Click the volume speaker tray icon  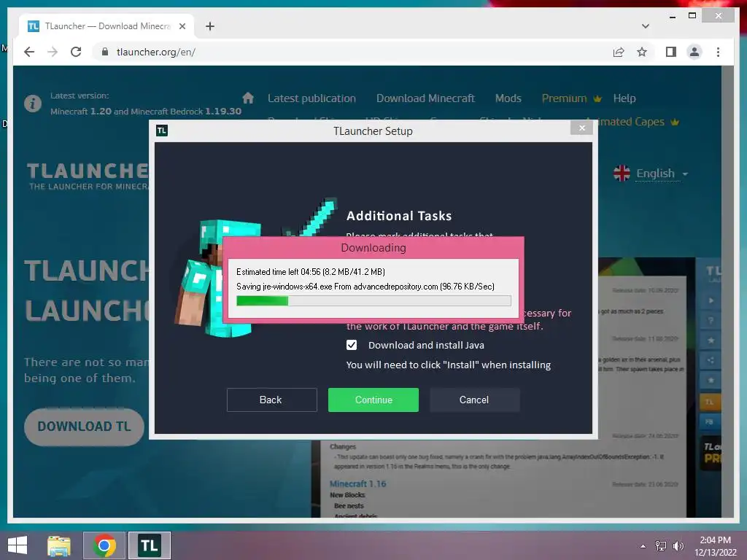pos(678,545)
